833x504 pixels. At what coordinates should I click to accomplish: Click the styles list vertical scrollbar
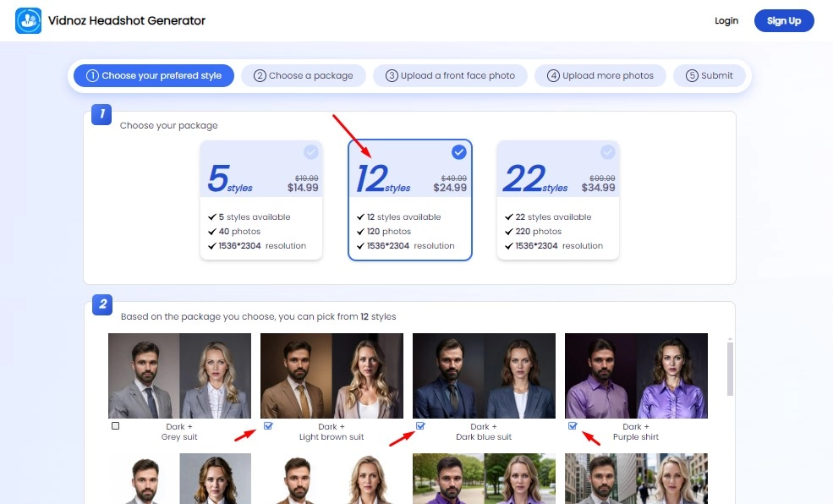point(730,369)
